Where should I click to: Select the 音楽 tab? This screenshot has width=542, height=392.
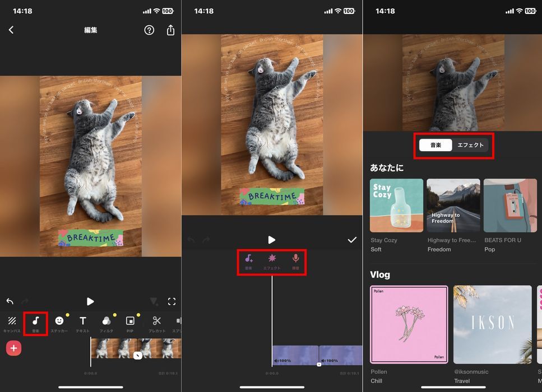click(436, 145)
